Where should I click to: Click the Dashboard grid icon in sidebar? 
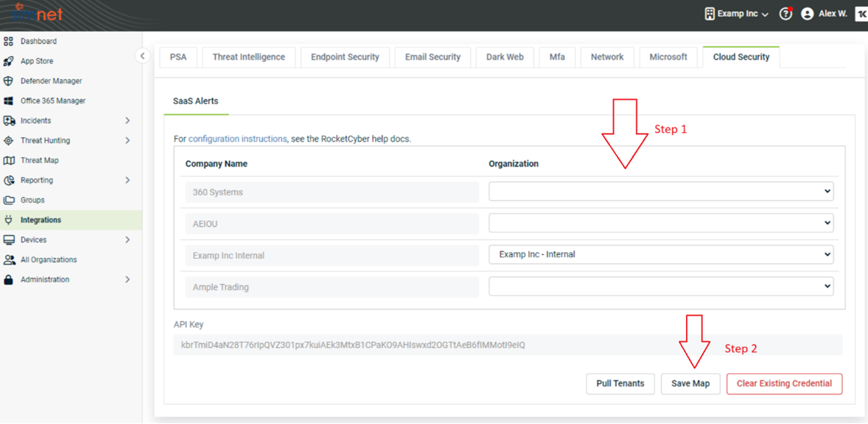coord(8,41)
